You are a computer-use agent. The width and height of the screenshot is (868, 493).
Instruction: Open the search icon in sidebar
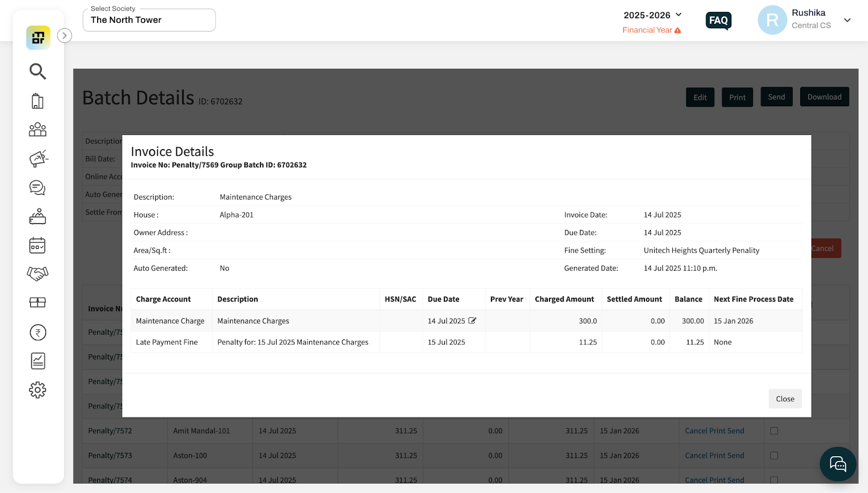point(37,71)
